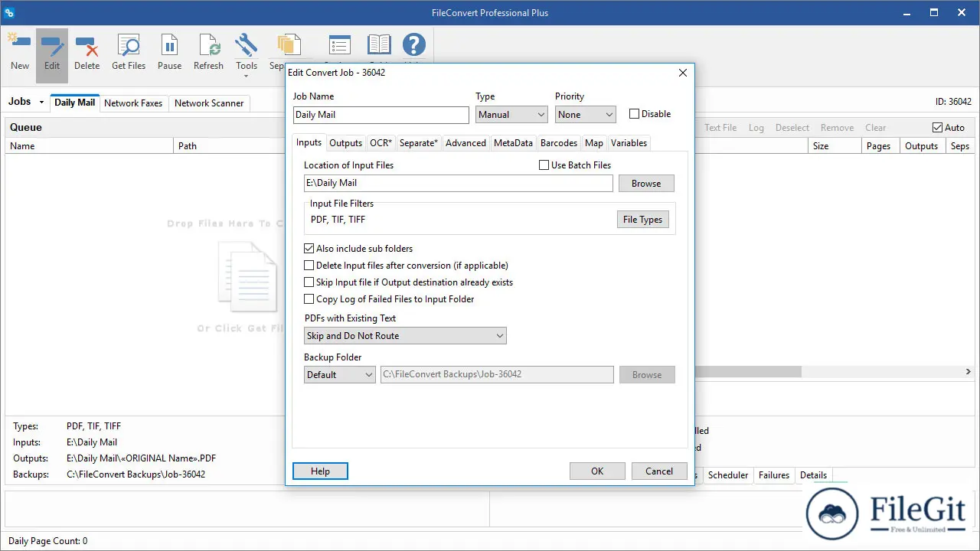The image size is (980, 551).
Task: Click Remove in the Queue toolbar
Action: point(838,128)
